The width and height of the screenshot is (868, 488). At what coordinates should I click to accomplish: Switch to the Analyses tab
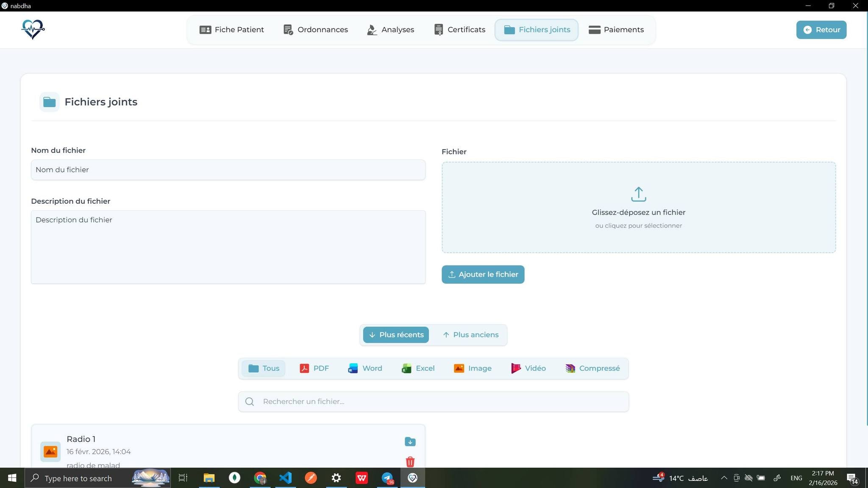tap(390, 29)
